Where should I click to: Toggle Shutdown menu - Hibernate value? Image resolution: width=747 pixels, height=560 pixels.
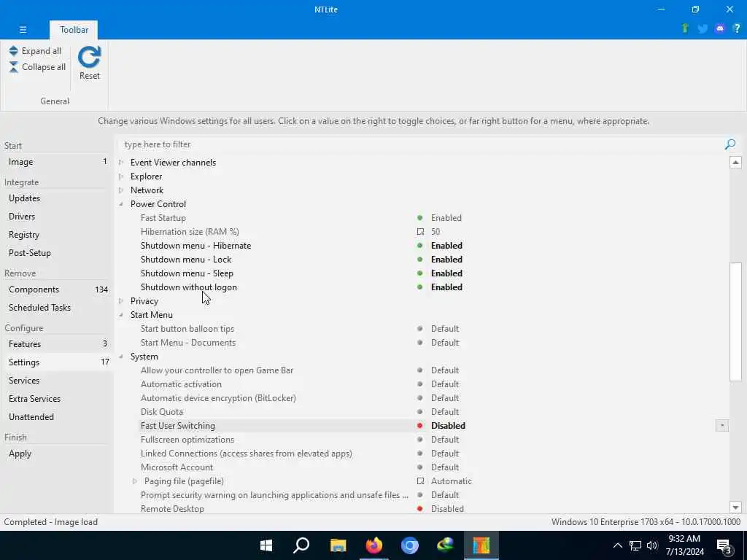point(446,245)
